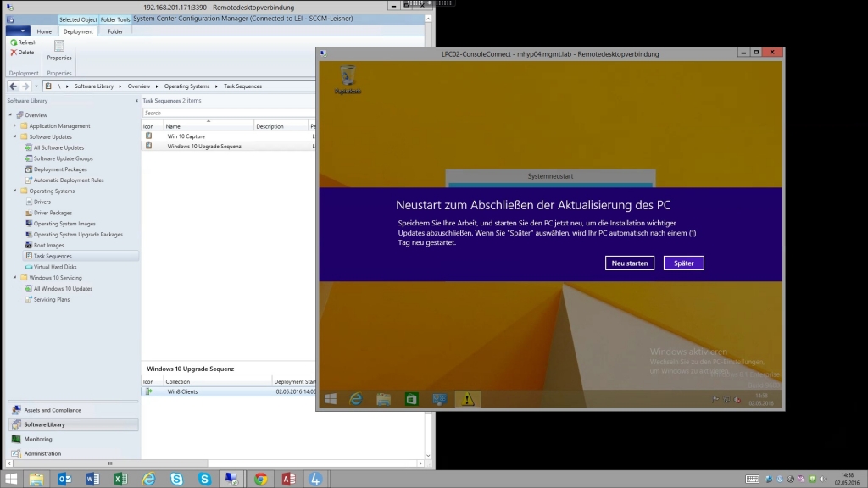Sort by the Description column header
868x488 pixels.
(x=281, y=126)
